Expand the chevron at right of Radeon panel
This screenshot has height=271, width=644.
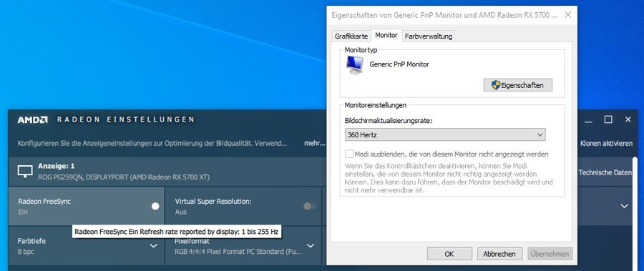pyautogui.click(x=624, y=206)
